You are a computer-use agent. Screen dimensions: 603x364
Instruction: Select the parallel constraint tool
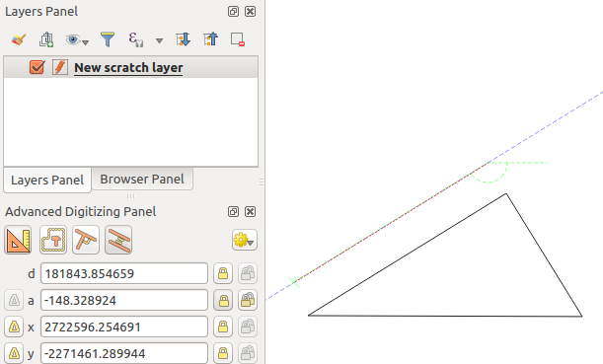(118, 241)
